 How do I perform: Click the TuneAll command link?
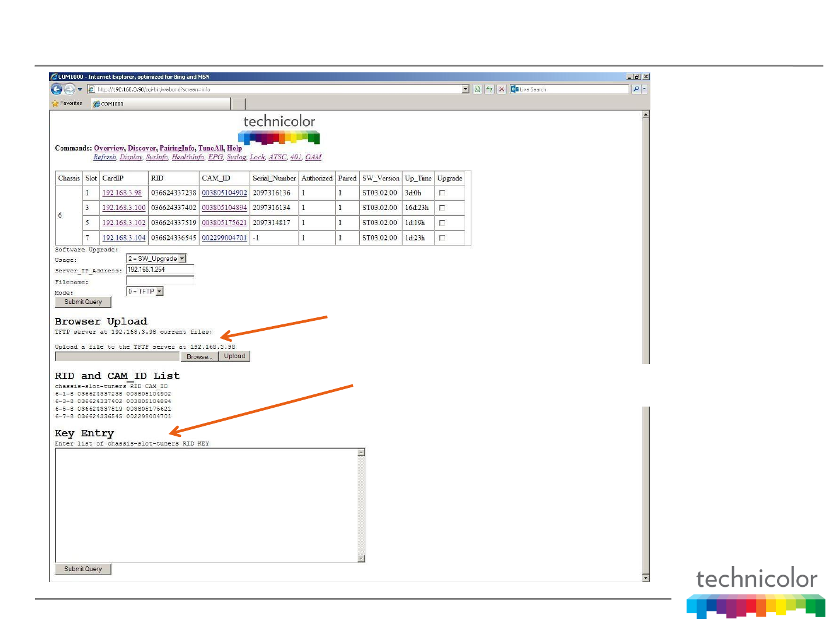point(211,148)
